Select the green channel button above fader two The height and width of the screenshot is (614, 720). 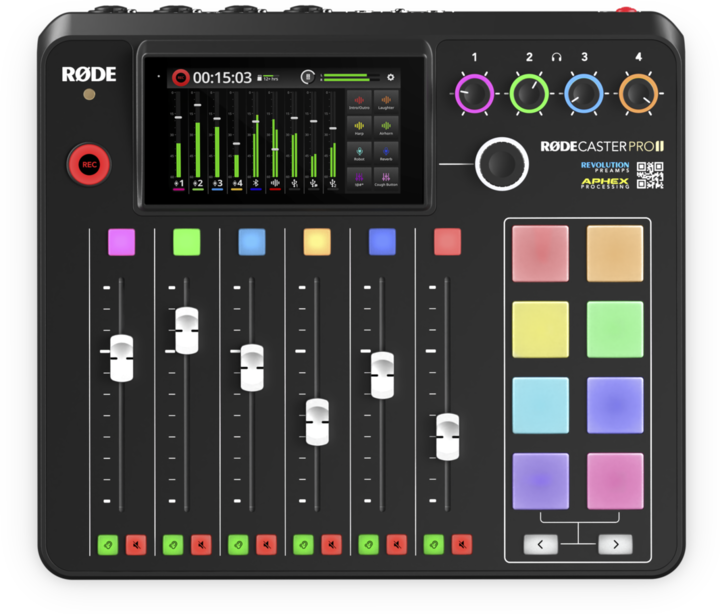187,242
